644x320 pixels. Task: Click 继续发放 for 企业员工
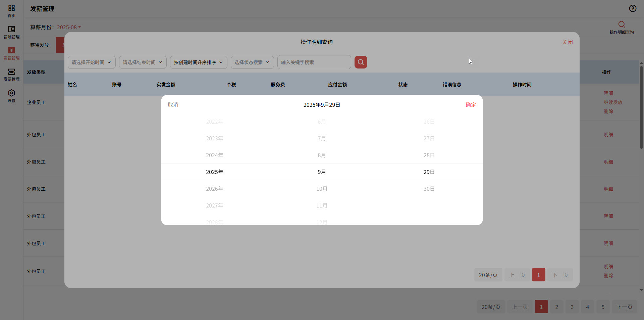(x=613, y=102)
